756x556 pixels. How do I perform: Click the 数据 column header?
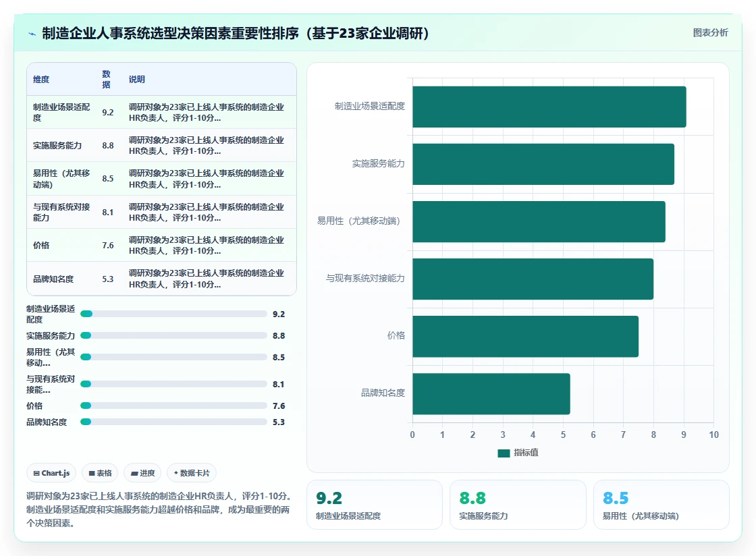106,80
